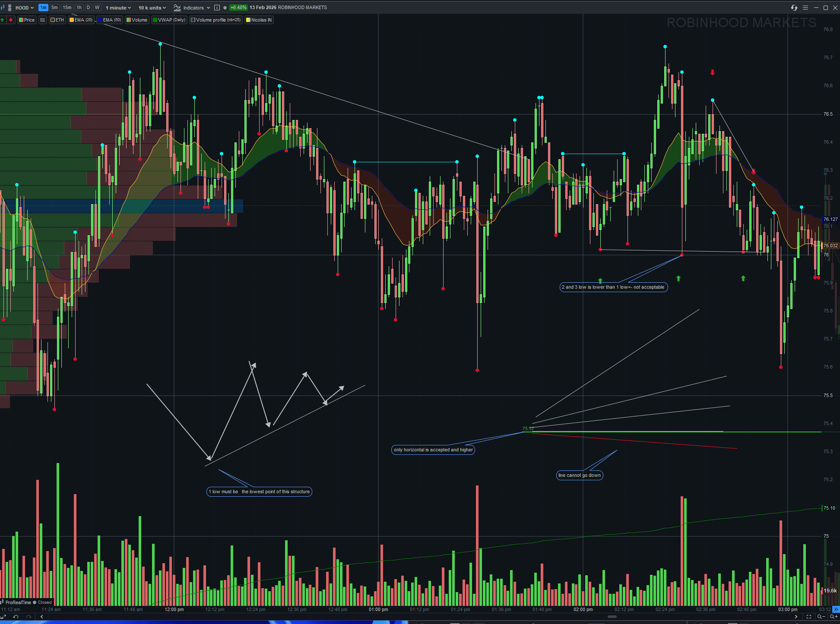Viewport: 840px width, 624px height.
Task: Open the hamburger menu icon
Action: click(x=805, y=7)
